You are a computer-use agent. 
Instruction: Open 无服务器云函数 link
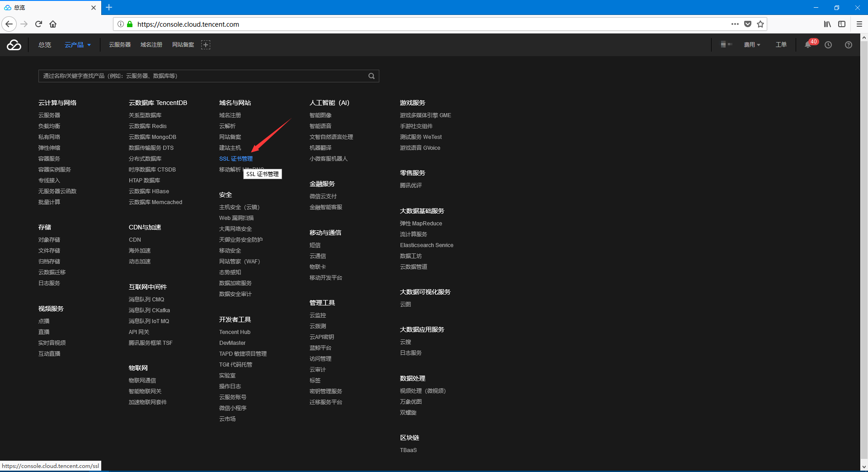57,191
